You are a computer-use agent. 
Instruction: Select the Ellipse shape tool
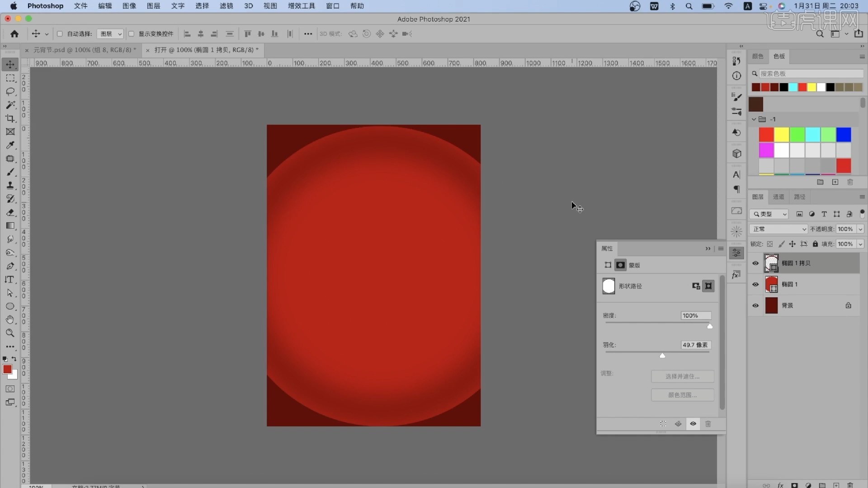click(x=10, y=306)
